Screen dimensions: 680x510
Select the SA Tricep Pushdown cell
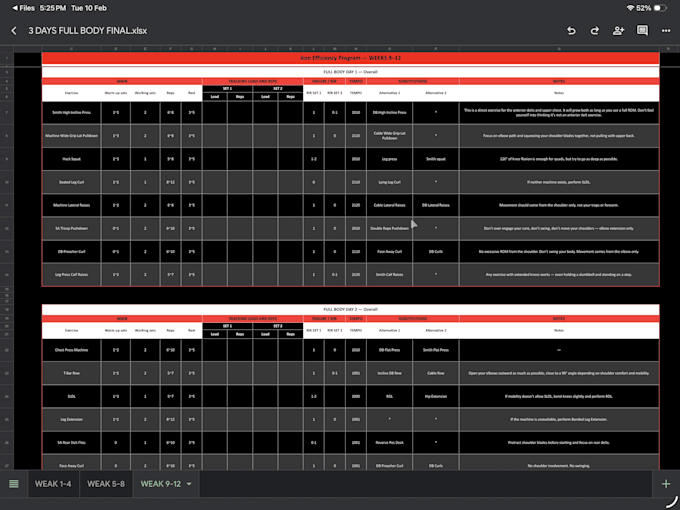click(x=72, y=228)
